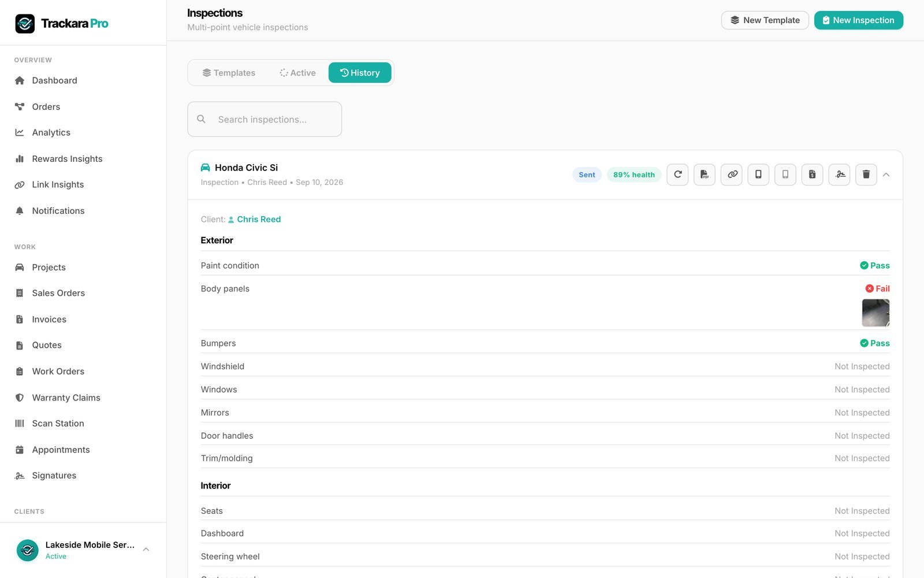The height and width of the screenshot is (578, 924).
Task: Click the Pass result for Bumpers
Action: click(875, 343)
